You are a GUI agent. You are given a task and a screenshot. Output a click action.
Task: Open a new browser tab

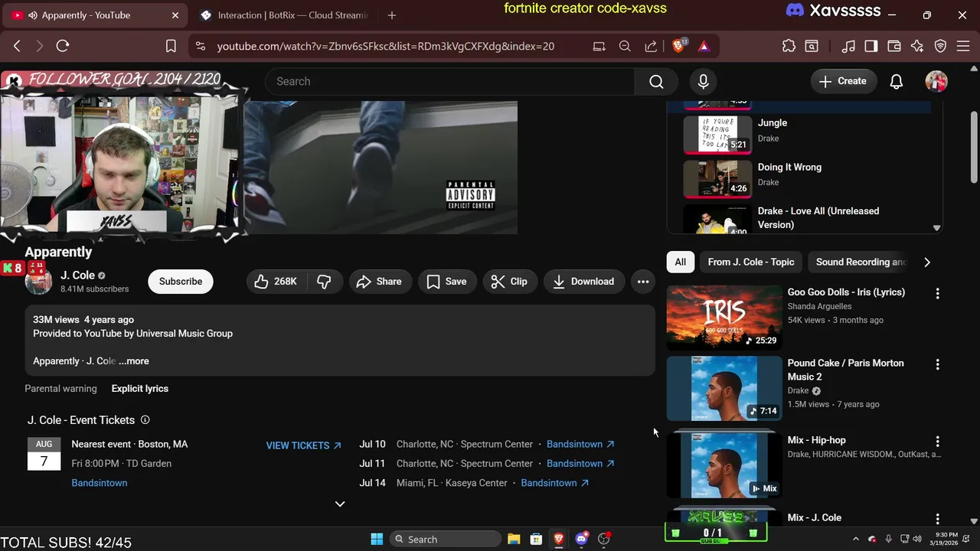point(392,15)
